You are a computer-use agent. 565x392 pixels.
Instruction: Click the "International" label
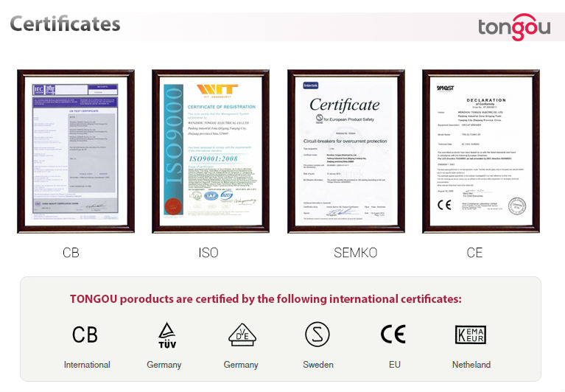(x=87, y=365)
